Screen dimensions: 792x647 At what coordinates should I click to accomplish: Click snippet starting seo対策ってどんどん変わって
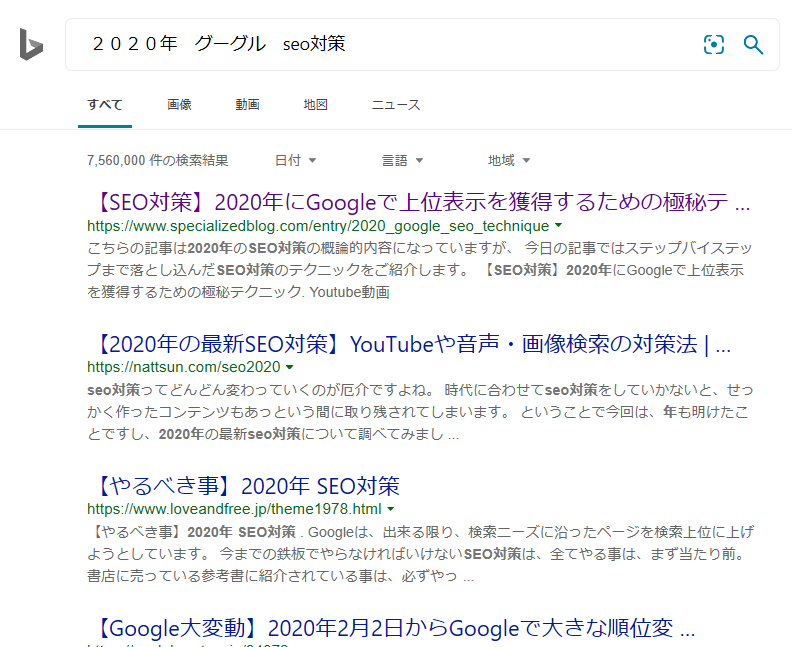pyautogui.click(x=420, y=412)
